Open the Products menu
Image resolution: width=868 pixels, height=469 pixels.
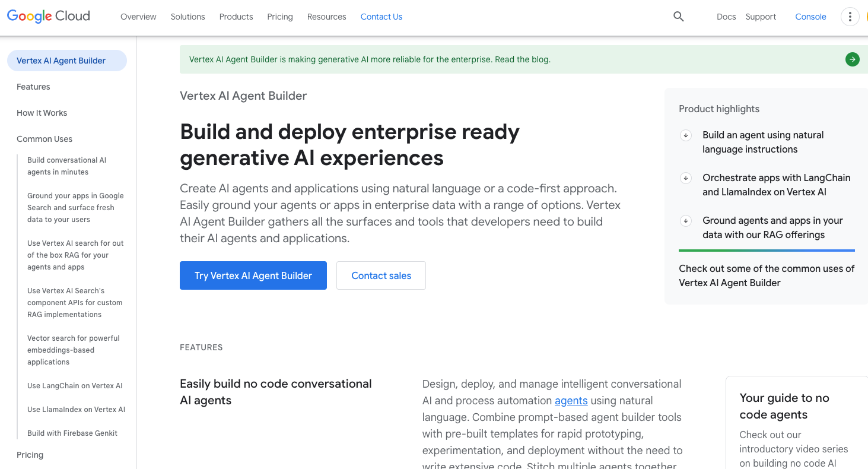(x=236, y=17)
